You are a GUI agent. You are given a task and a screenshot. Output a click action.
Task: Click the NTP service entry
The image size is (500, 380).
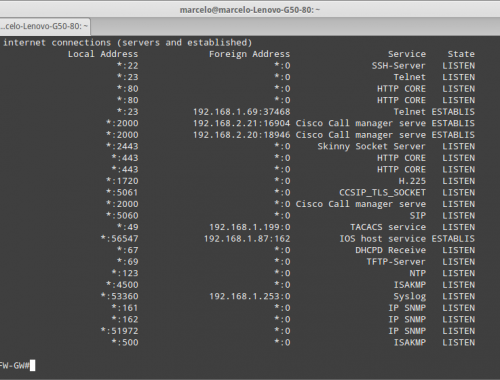pos(418,273)
